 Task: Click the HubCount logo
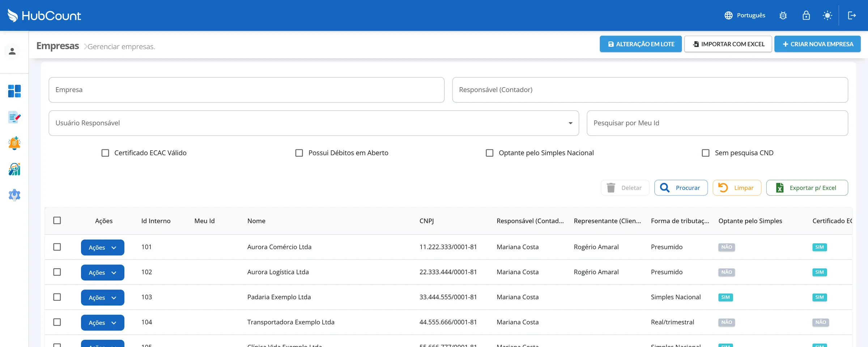[x=44, y=16]
